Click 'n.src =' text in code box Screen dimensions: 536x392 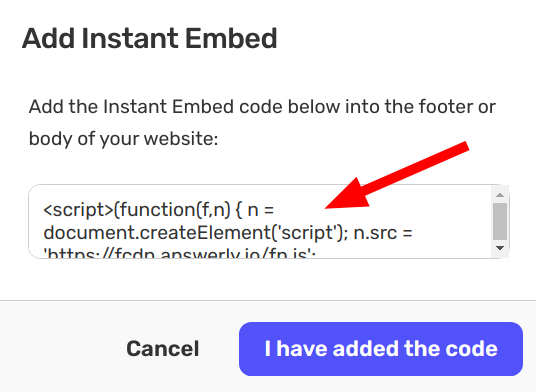pos(383,233)
